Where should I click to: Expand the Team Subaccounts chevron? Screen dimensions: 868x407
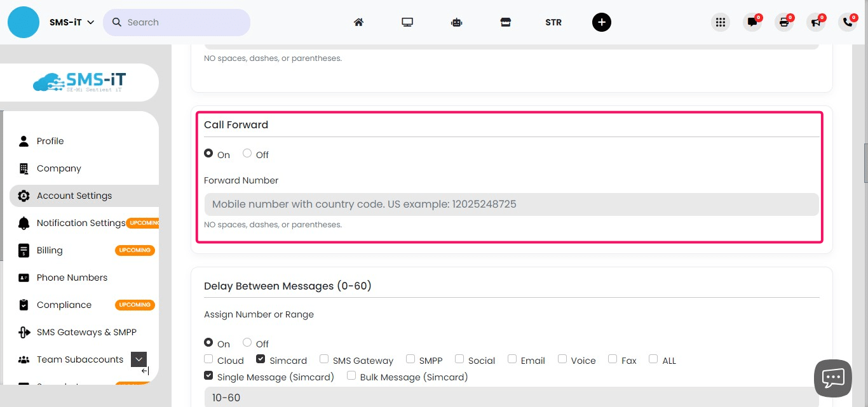(139, 359)
